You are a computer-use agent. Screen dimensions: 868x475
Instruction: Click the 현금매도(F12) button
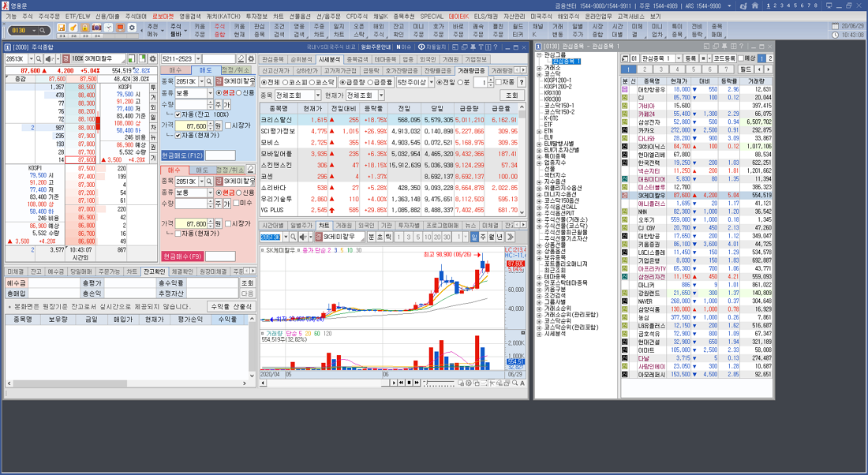[183, 155]
